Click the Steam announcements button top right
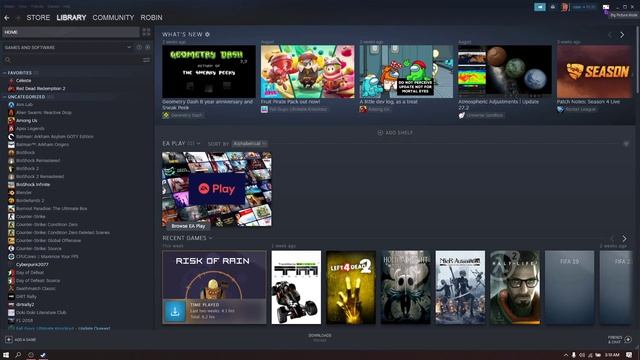 coord(540,7)
